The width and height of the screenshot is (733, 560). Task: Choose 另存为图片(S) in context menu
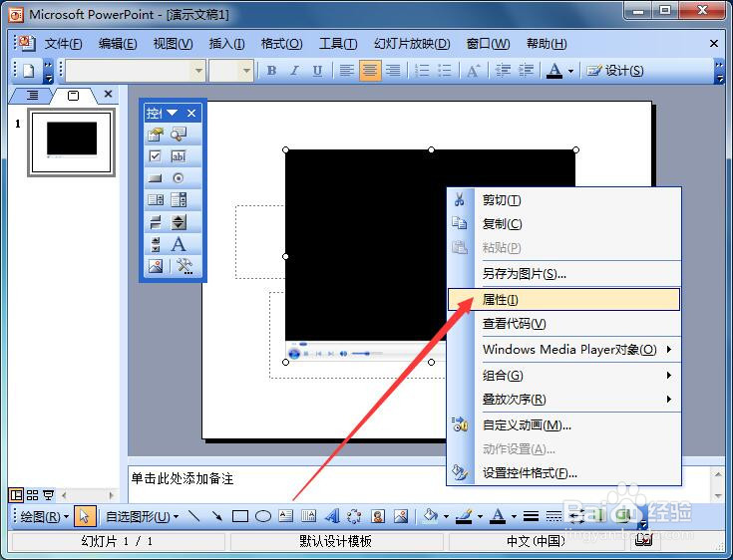(563, 274)
